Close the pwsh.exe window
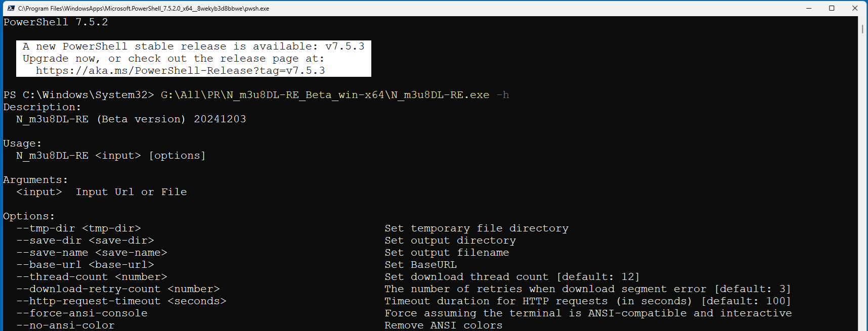868x331 pixels. [855, 8]
